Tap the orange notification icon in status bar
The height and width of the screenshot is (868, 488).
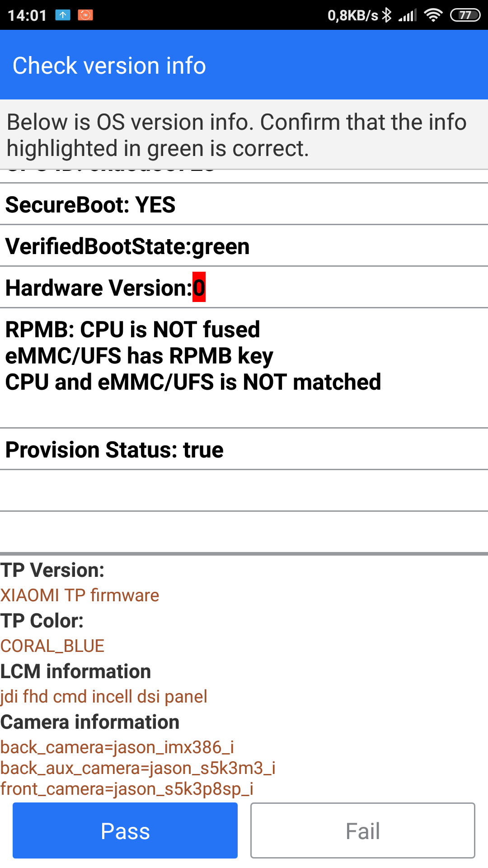tap(85, 15)
